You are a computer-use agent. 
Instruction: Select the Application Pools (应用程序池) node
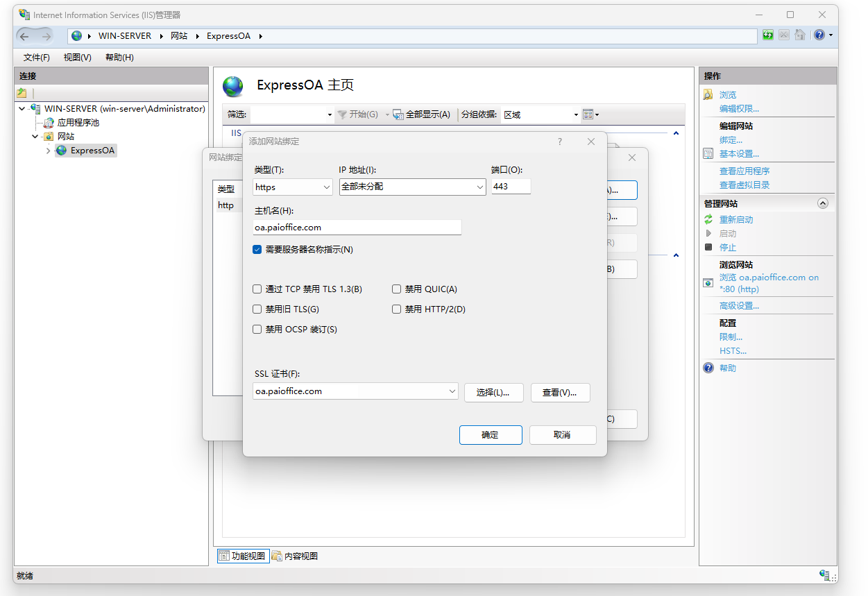coord(78,122)
